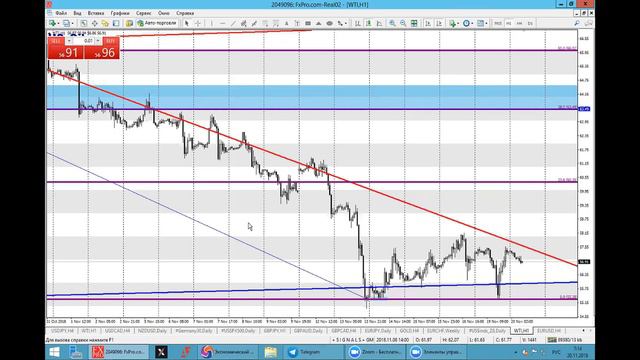Open the Графики menu
Viewport: 640px width, 360px height.
point(120,13)
